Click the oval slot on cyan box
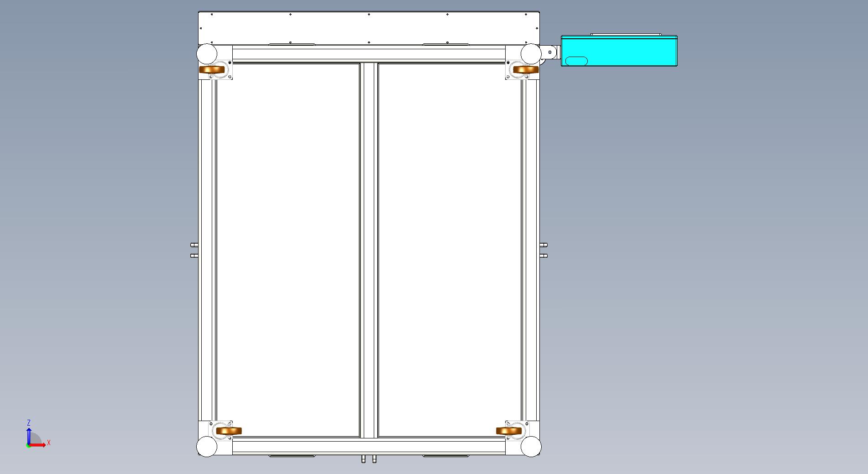Image resolution: width=868 pixels, height=474 pixels. pos(576,61)
